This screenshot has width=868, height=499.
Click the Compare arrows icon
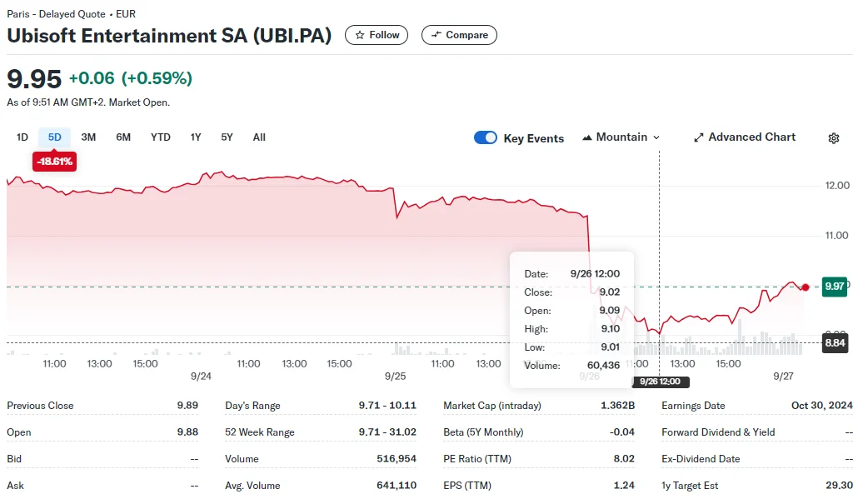[x=436, y=35]
